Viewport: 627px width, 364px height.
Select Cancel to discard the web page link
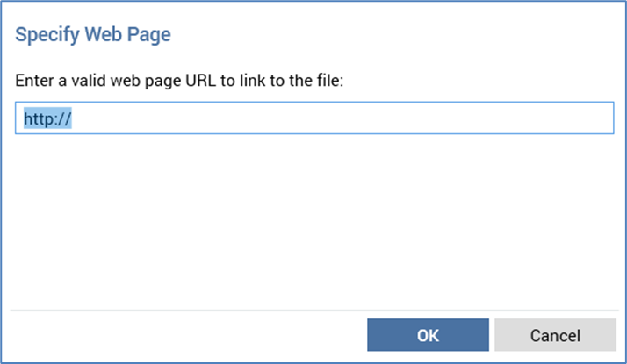[555, 335]
